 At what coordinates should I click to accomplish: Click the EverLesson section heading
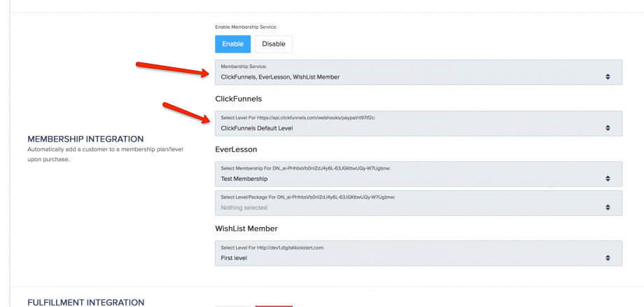pos(236,149)
